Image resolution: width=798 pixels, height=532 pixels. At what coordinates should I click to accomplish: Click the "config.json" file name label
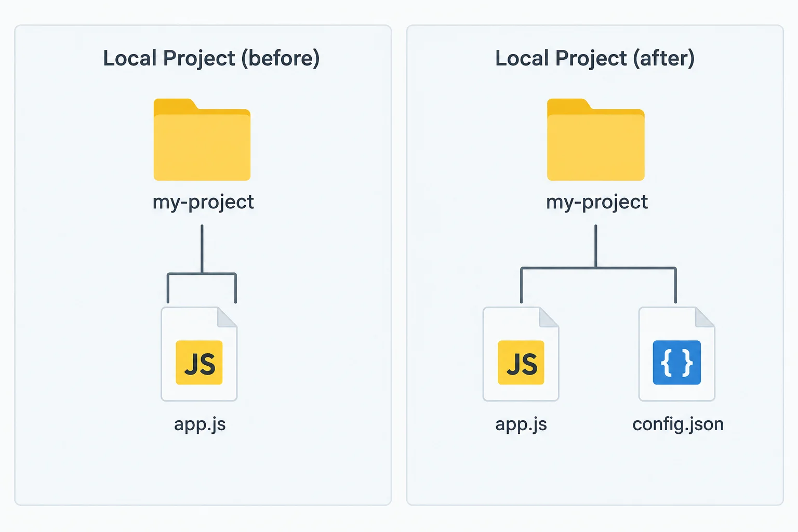pyautogui.click(x=678, y=424)
